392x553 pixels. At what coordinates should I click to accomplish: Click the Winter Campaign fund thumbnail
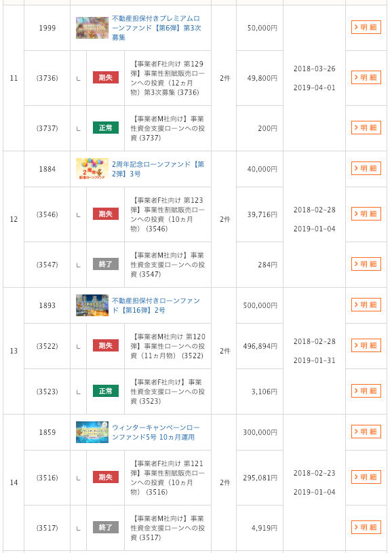(92, 432)
